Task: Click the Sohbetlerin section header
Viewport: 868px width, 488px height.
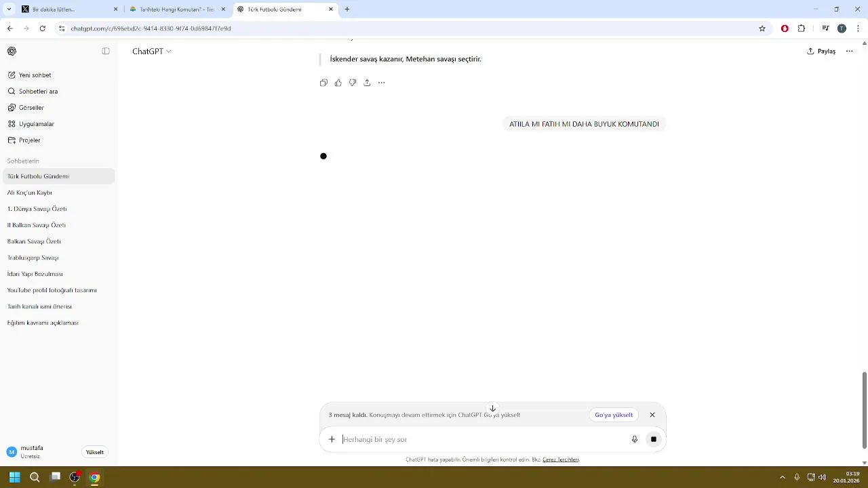Action: 23,161
